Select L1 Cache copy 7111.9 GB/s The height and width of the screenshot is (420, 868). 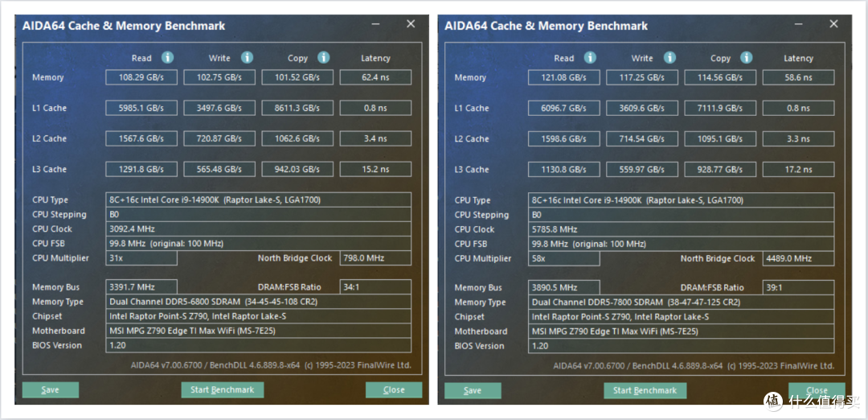pos(720,108)
